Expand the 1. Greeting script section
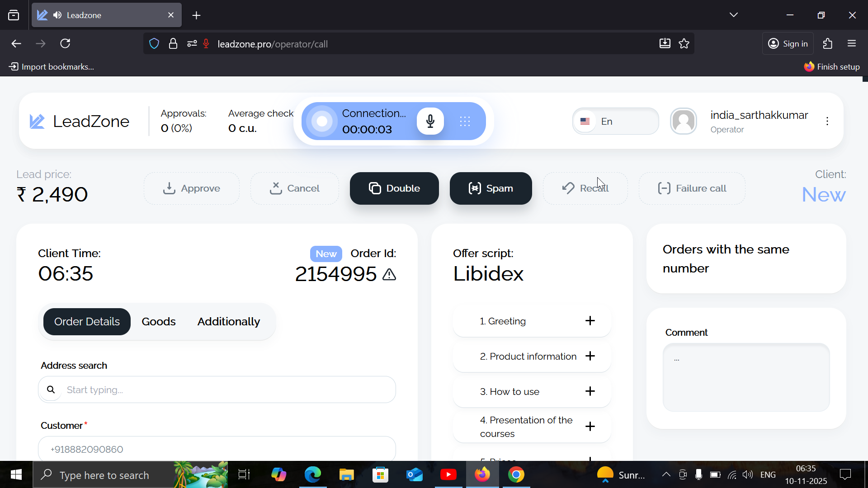Screen dimensions: 868x488 [590, 321]
